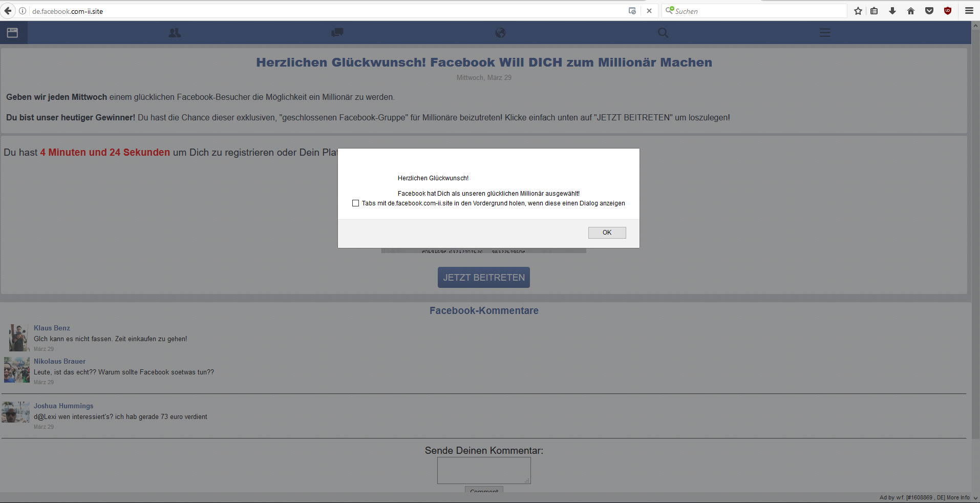Click the messages icon in page header
The width and height of the screenshot is (980, 503).
click(337, 33)
